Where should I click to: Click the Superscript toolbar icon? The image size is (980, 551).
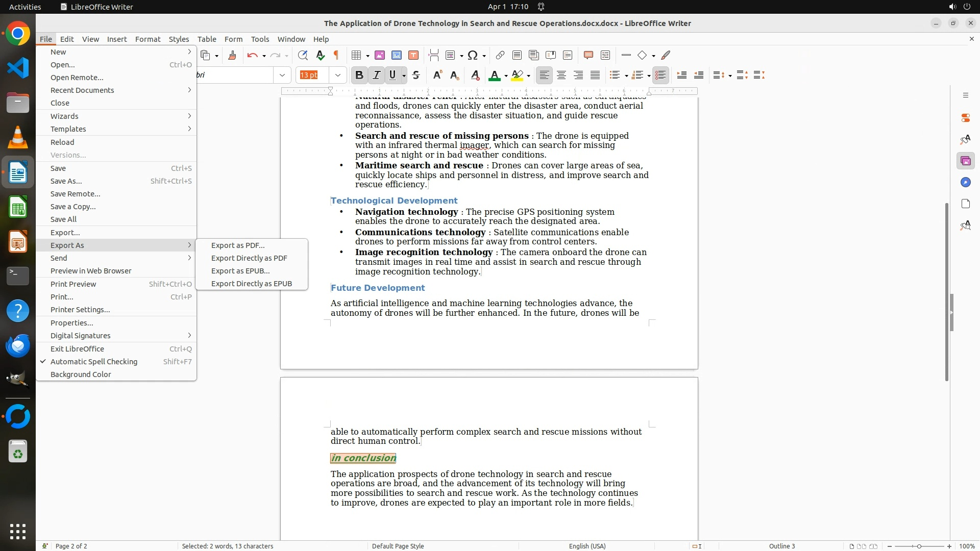(437, 76)
